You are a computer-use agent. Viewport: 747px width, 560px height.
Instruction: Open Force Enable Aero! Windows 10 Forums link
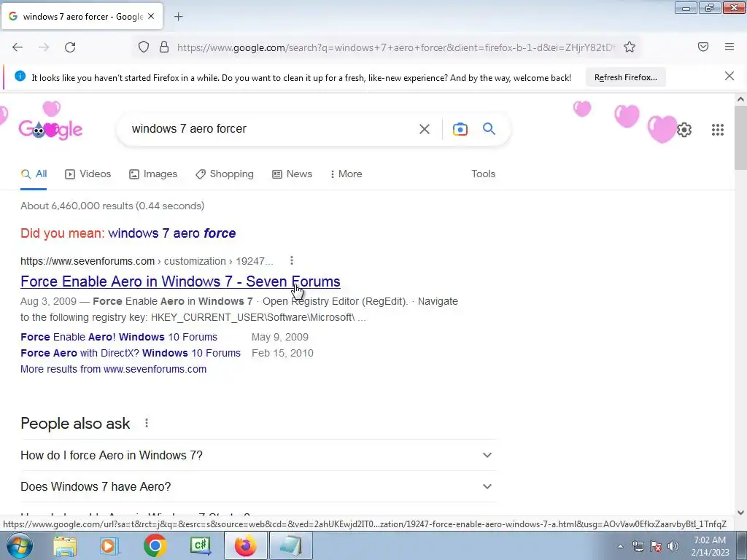(x=119, y=337)
